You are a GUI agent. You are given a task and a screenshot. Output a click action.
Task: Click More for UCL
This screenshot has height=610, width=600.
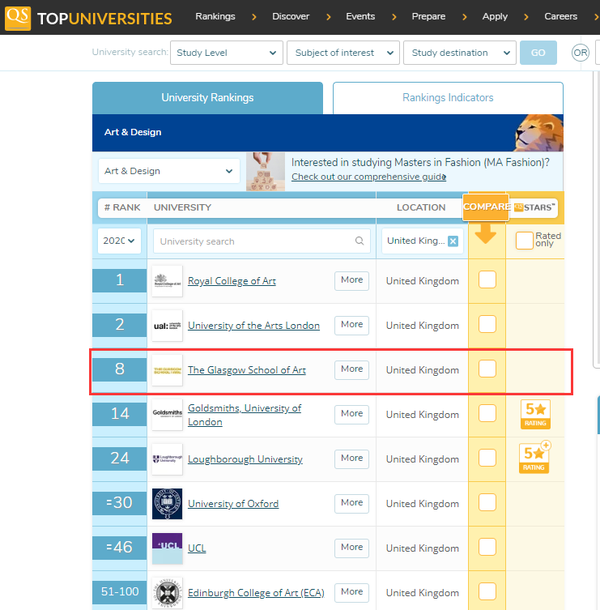click(x=352, y=547)
